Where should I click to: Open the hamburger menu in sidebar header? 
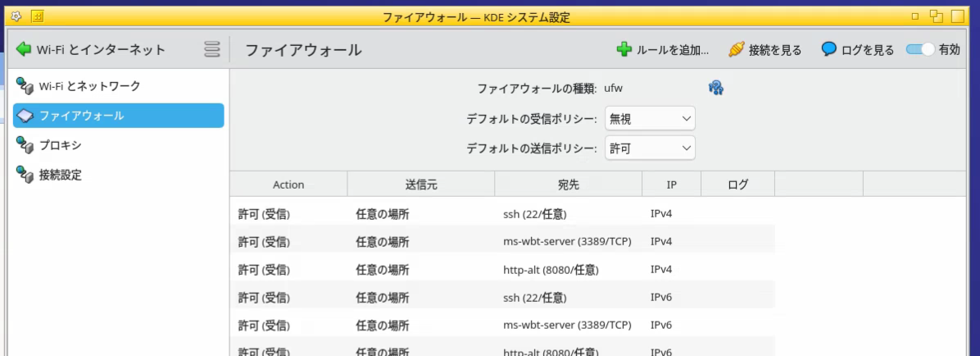tap(212, 50)
